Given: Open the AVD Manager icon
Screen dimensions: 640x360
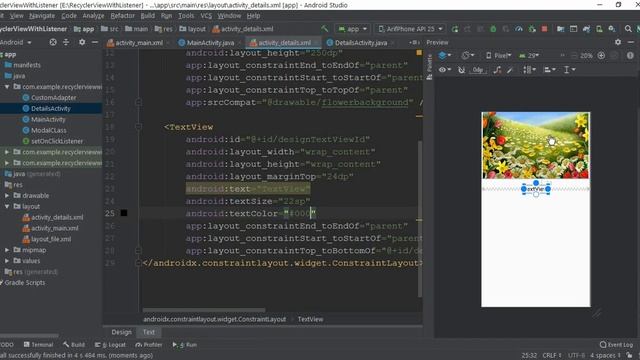Looking at the screenshot, I should [x=599, y=29].
